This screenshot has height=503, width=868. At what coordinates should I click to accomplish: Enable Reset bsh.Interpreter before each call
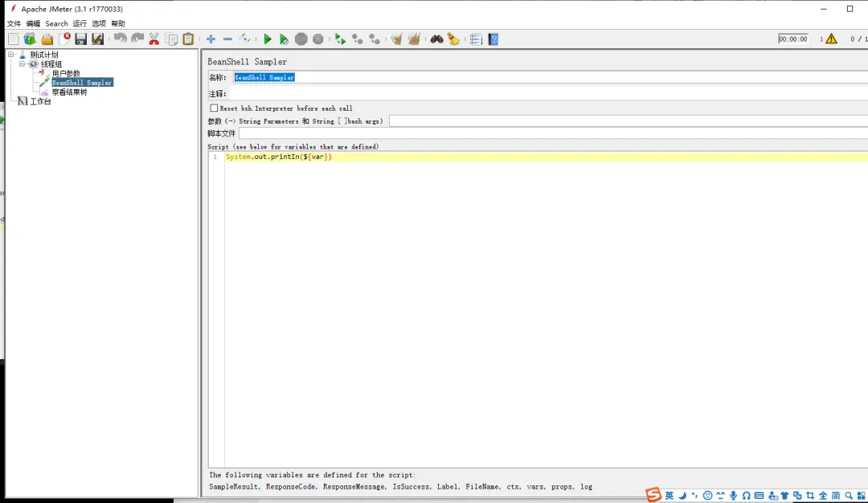214,108
